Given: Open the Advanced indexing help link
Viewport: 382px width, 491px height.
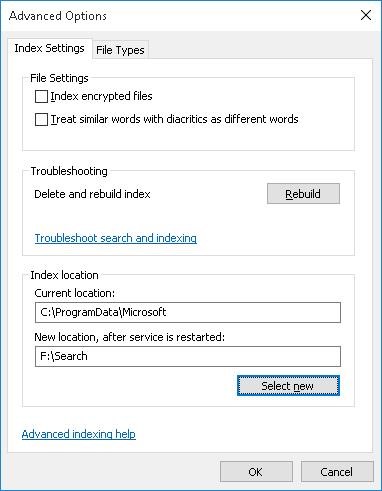Looking at the screenshot, I should 79,434.
